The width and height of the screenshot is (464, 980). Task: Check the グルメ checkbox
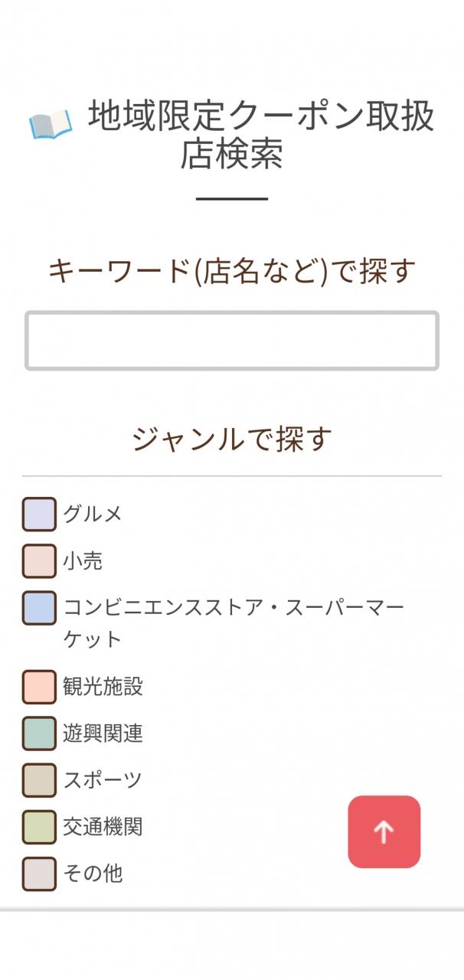[x=39, y=514]
